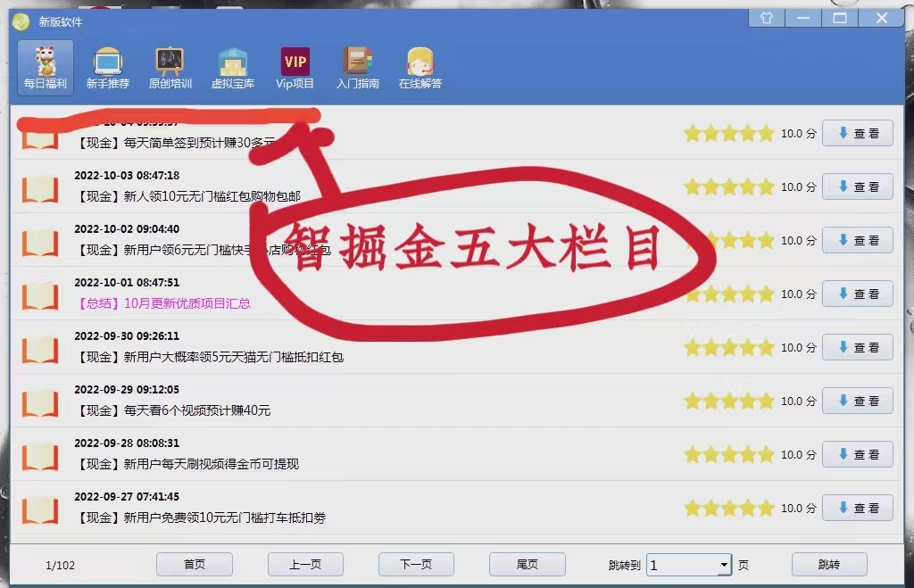Expand the page number jump dropdown
This screenshot has width=914, height=588.
click(x=723, y=565)
